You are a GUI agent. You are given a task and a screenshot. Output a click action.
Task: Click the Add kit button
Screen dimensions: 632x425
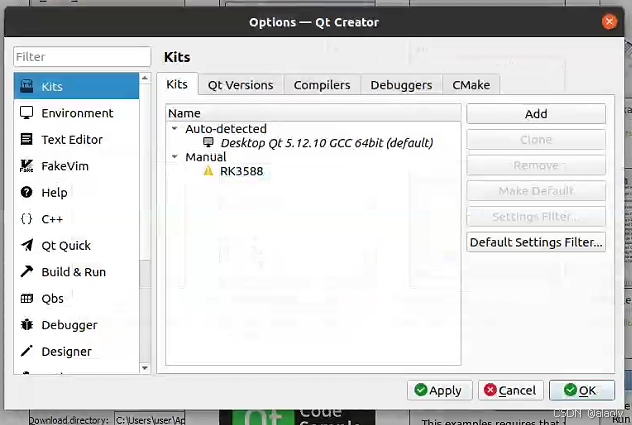[x=536, y=114]
